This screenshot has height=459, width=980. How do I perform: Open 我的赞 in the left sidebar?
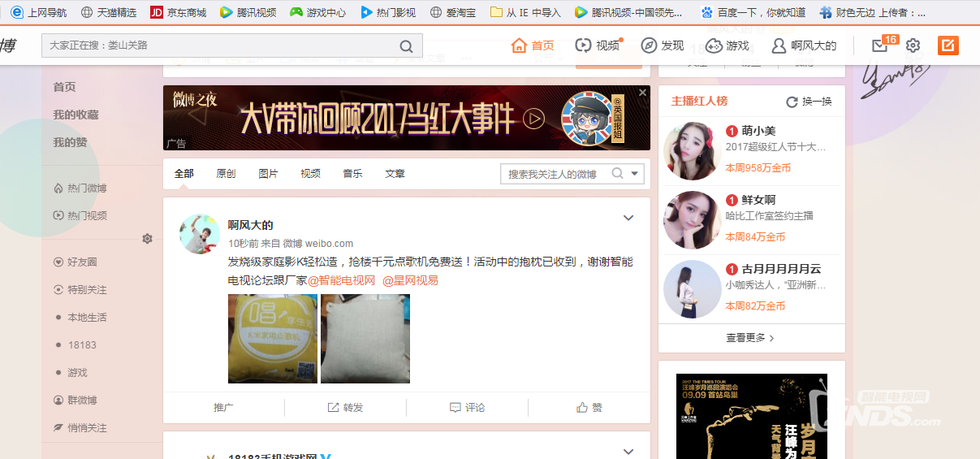point(70,142)
